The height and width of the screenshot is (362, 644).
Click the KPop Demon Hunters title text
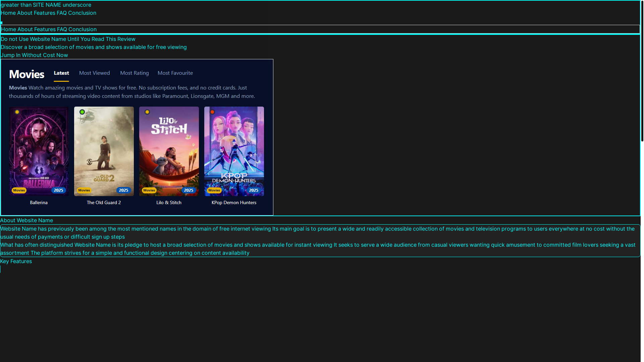point(234,202)
